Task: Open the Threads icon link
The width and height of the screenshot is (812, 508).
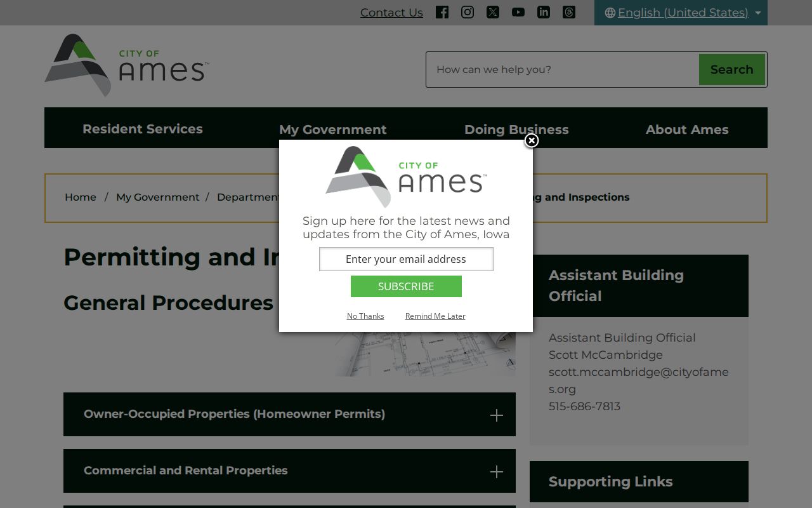Action: (x=569, y=12)
